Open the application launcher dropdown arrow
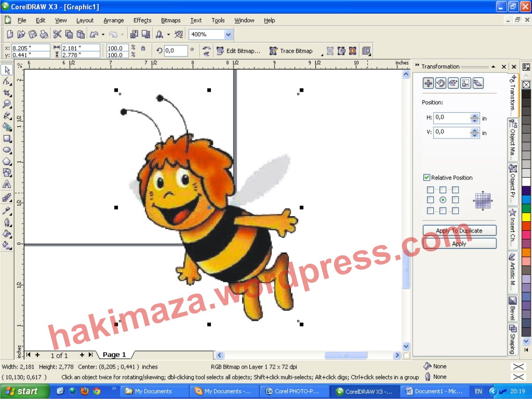 pos(168,34)
